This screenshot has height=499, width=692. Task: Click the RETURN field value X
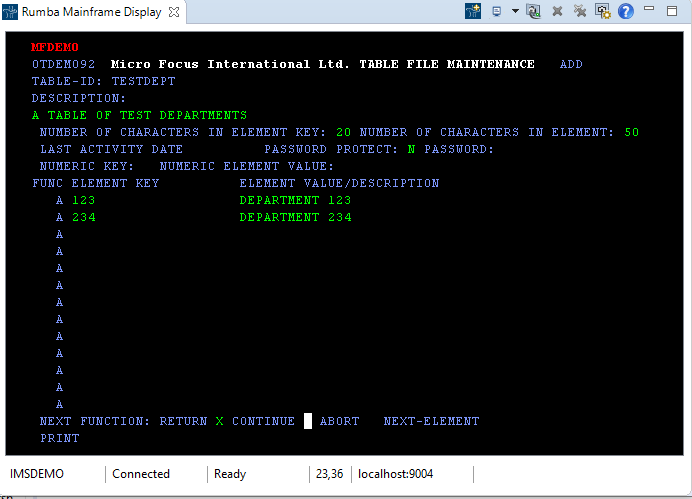[219, 421]
